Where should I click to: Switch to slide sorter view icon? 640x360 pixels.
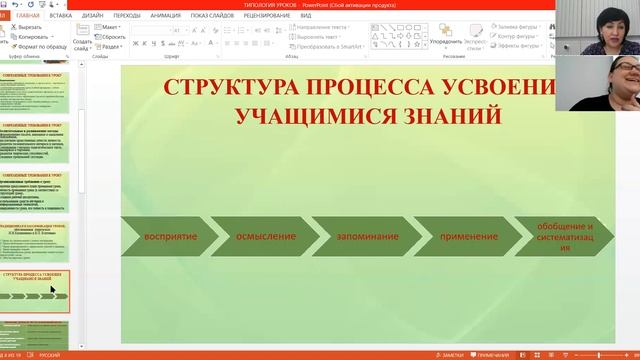click(537, 355)
